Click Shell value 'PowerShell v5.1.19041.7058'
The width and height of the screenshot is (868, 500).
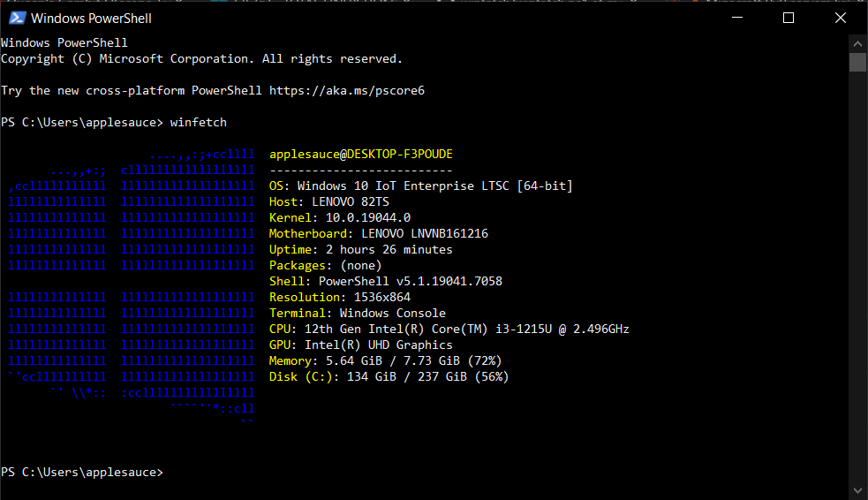[411, 281]
